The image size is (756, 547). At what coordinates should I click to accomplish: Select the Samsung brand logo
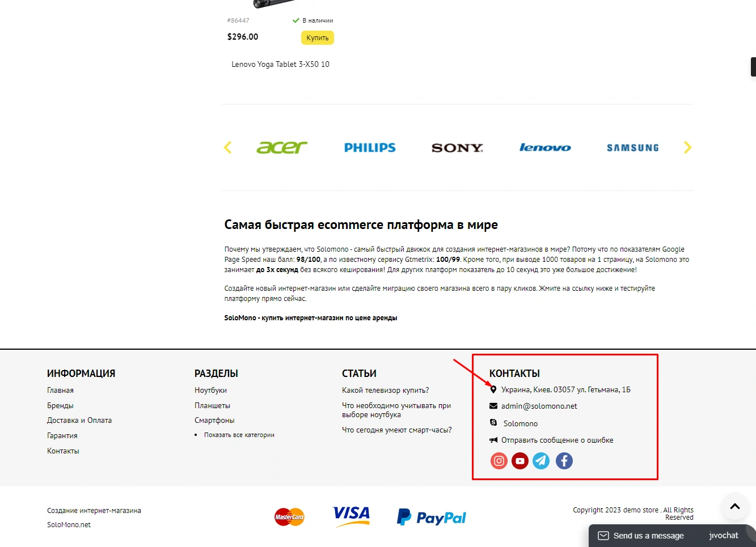(633, 147)
